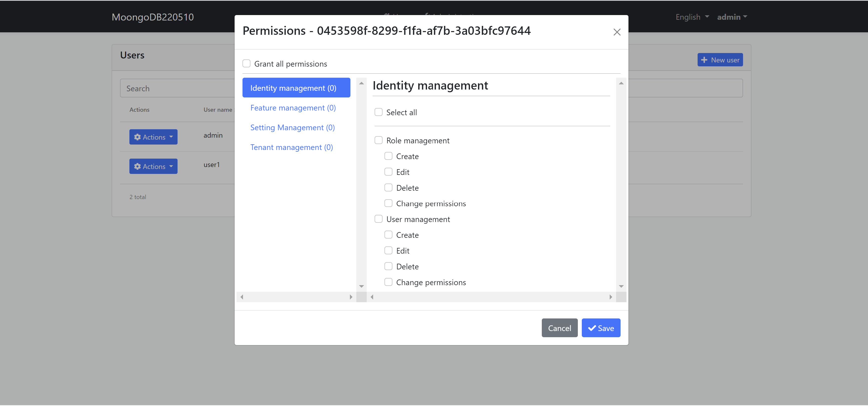Image resolution: width=868 pixels, height=407 pixels.
Task: Click the checkmark icon inside the Save button
Action: pyautogui.click(x=592, y=328)
